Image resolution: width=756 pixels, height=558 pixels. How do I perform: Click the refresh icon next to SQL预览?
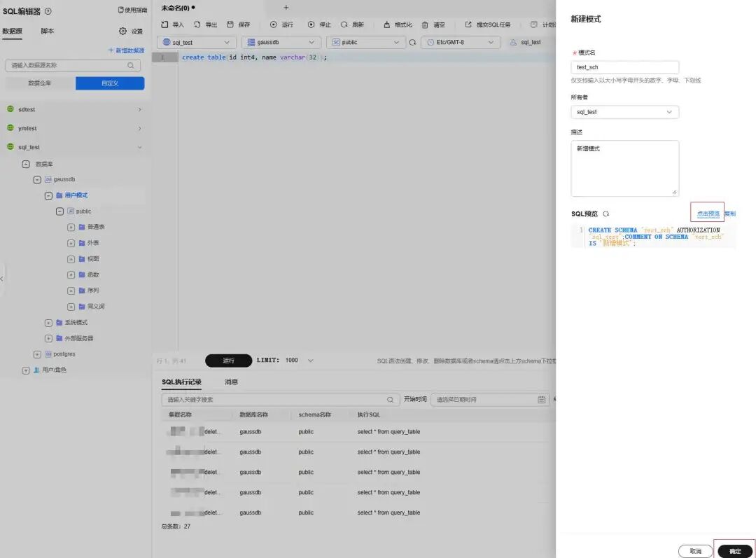tap(606, 214)
